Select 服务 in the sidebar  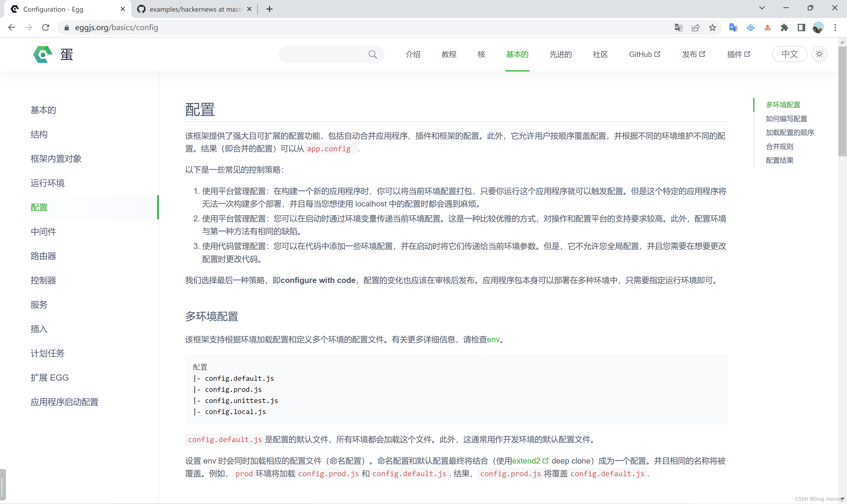[39, 305]
